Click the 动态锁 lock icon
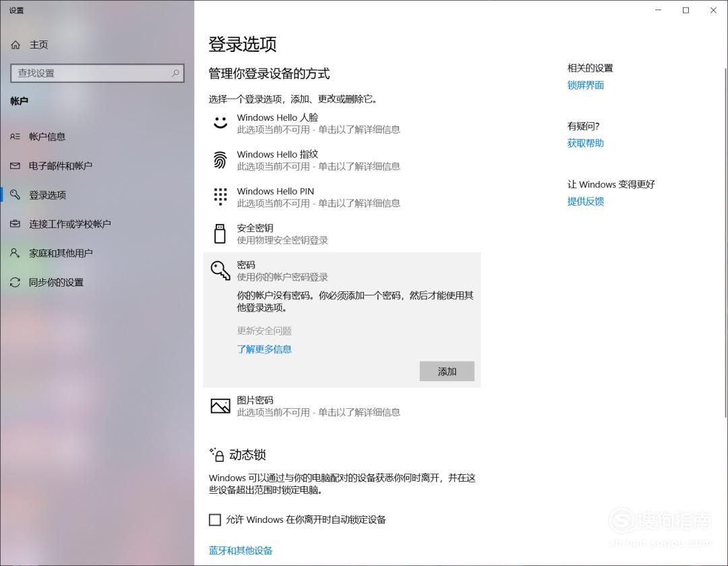Viewport: 728px width, 566px height. (x=217, y=455)
